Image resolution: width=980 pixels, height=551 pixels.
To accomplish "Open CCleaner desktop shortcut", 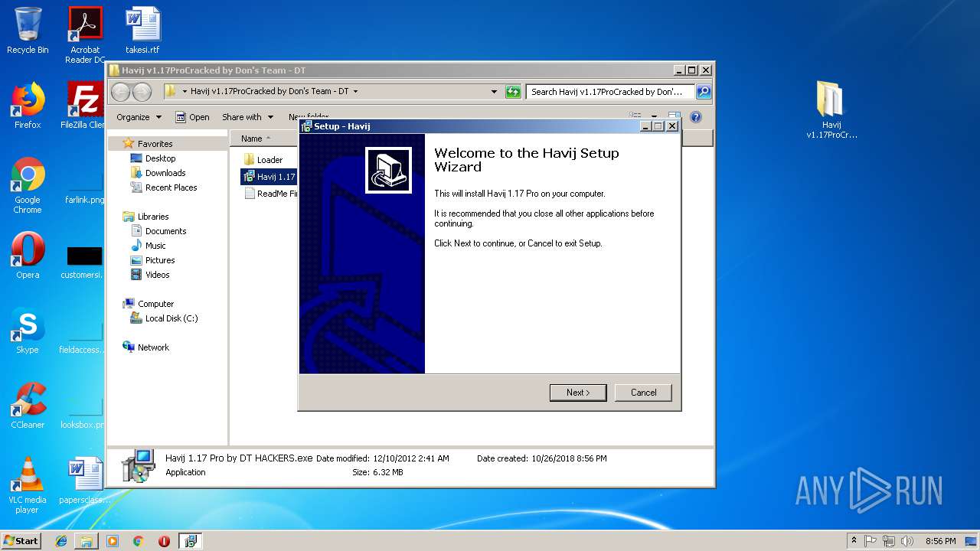I will click(28, 406).
